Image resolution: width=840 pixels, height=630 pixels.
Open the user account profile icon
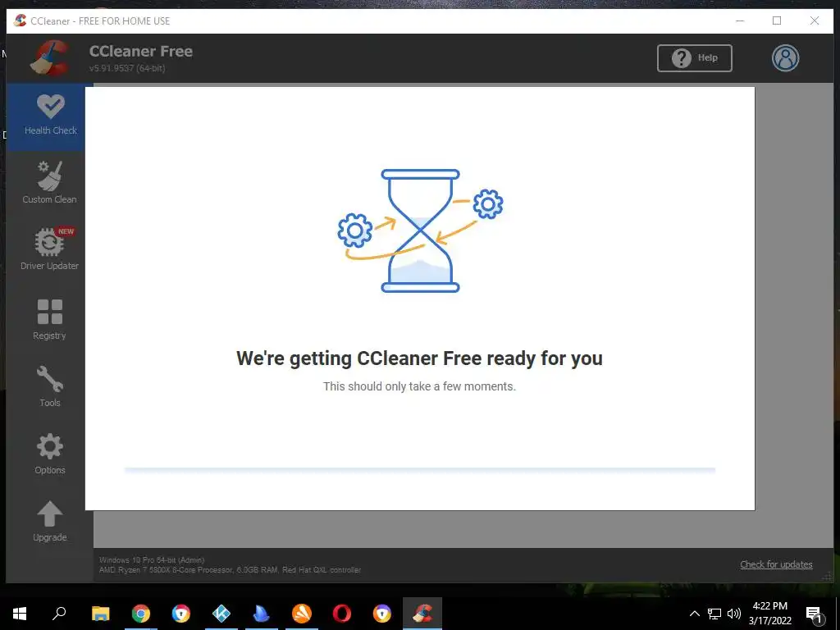(x=785, y=58)
